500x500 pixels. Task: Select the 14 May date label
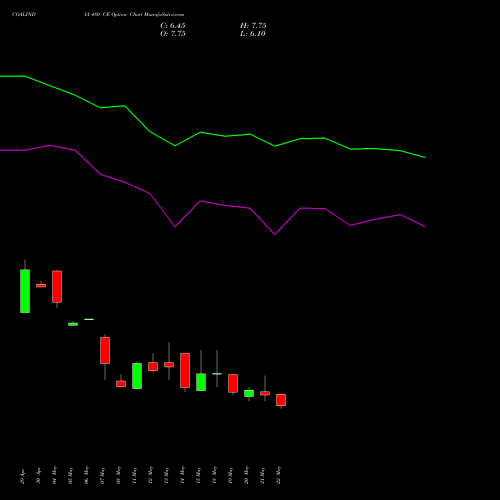pyautogui.click(x=183, y=475)
